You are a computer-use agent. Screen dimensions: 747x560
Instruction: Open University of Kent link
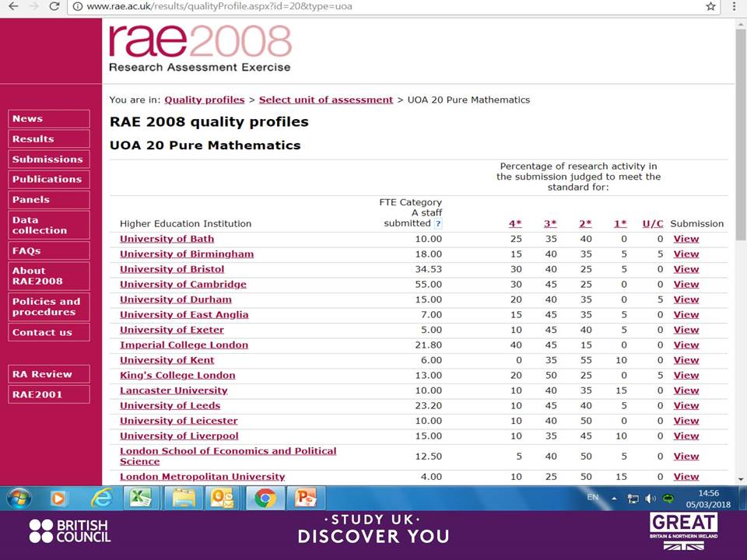(x=167, y=360)
